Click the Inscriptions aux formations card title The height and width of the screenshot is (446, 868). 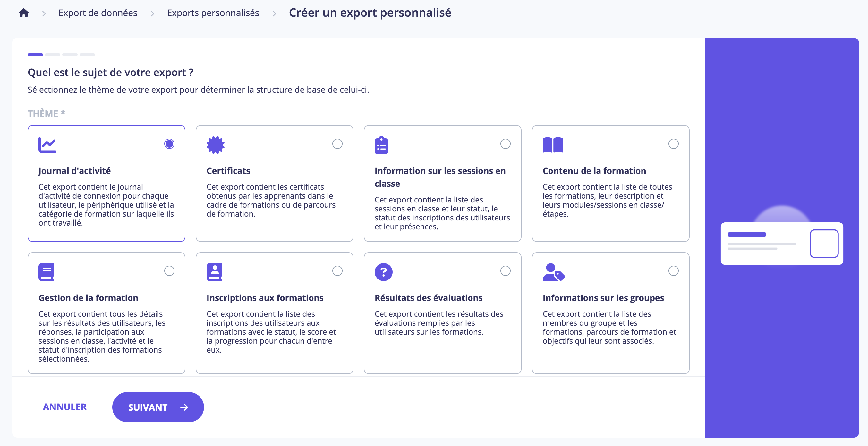pyautogui.click(x=265, y=298)
